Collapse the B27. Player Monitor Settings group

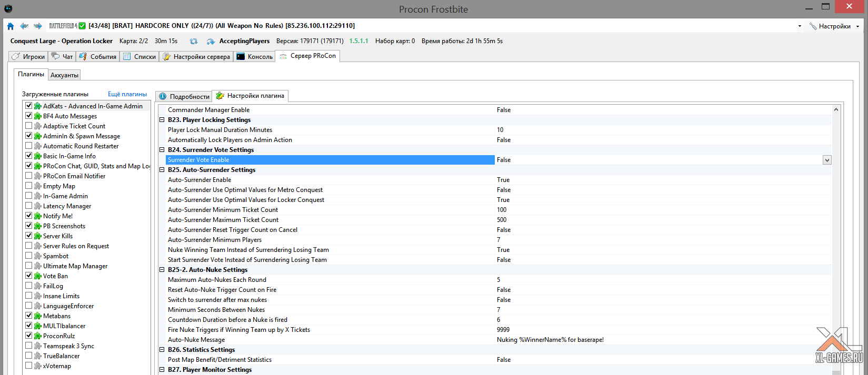click(x=162, y=370)
